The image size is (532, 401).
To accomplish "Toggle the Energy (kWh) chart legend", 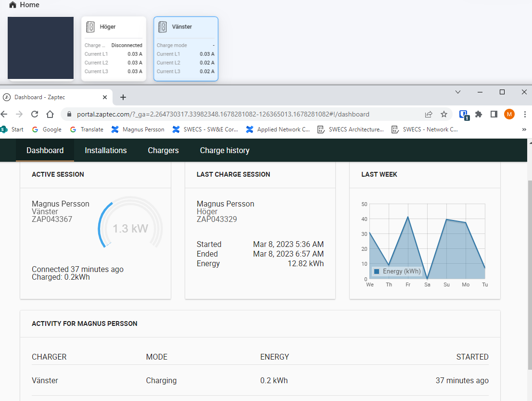I will tap(397, 272).
